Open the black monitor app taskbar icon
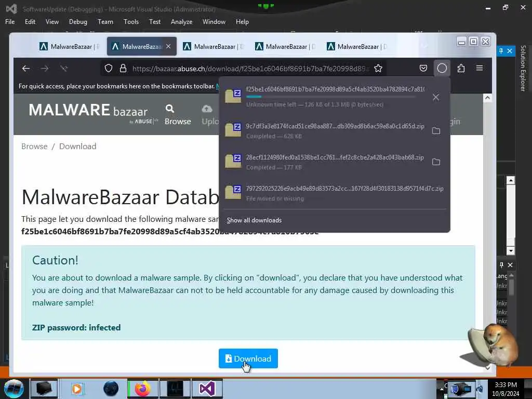The width and height of the screenshot is (532, 399). [x=175, y=389]
